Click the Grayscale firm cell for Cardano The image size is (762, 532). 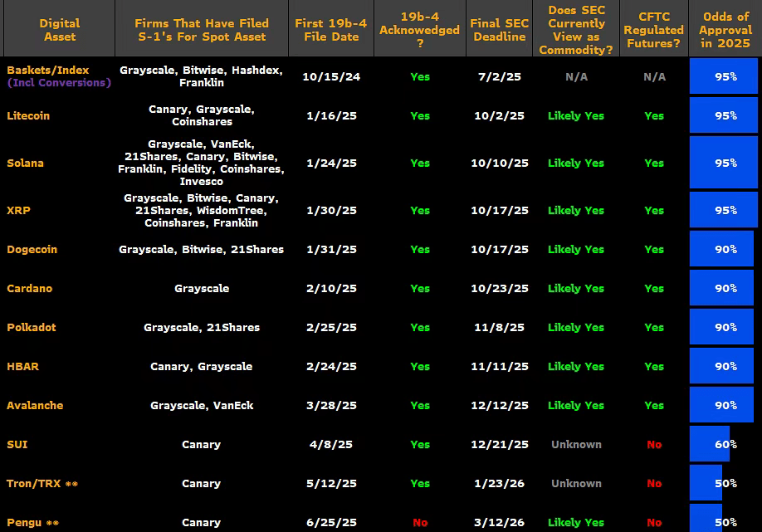[202, 289]
